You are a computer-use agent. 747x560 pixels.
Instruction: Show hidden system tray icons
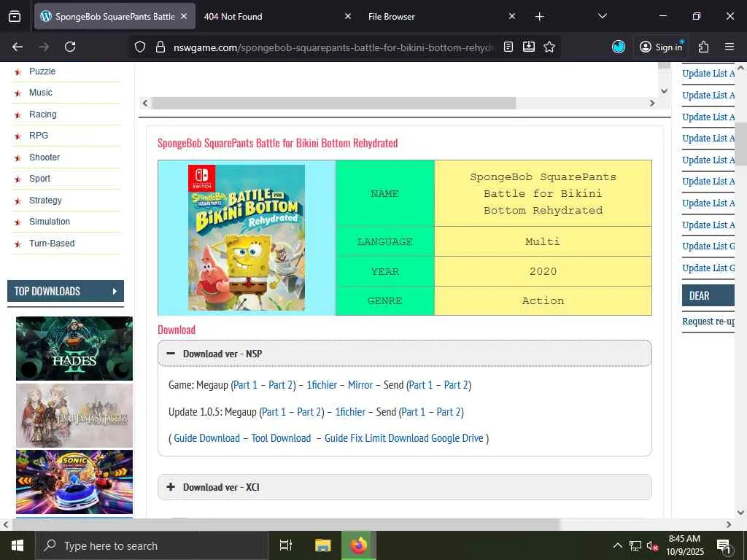click(617, 545)
